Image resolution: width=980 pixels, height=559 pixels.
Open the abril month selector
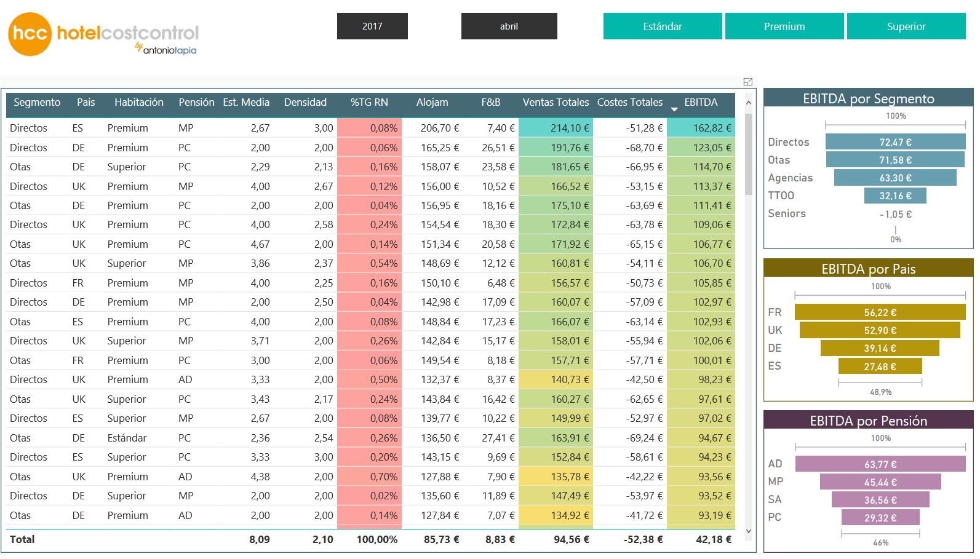tap(509, 26)
